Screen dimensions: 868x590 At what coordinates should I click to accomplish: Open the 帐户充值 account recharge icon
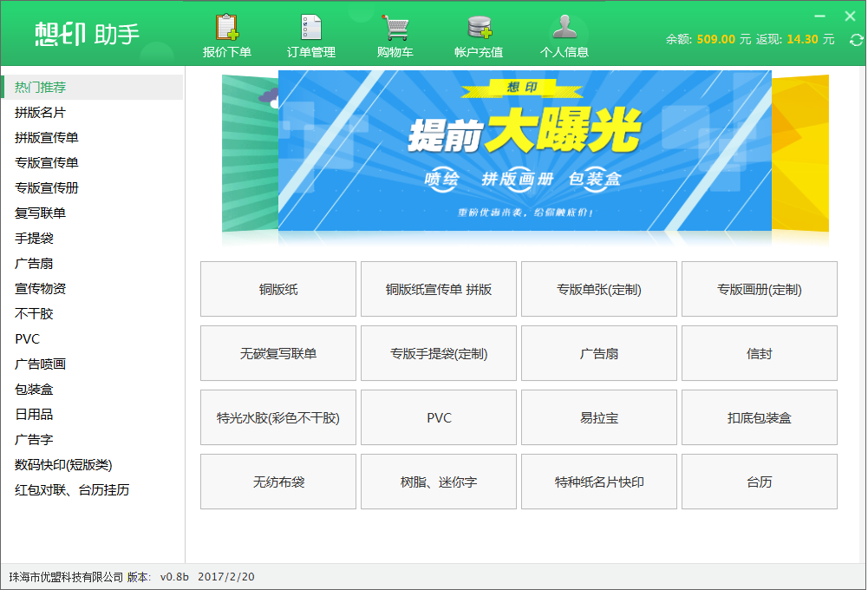479,36
